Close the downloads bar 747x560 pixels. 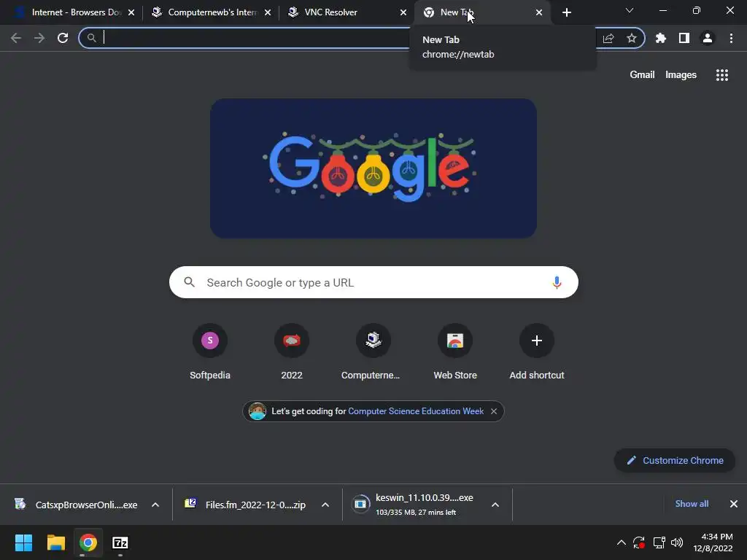(734, 504)
